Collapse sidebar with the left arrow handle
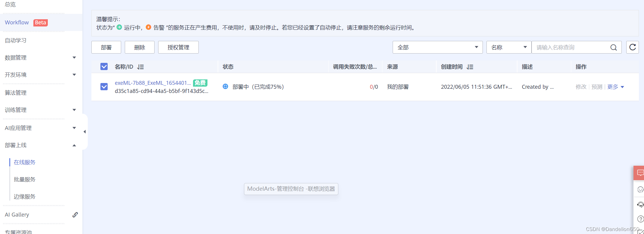Viewport: 644px width, 234px height. coord(85,132)
